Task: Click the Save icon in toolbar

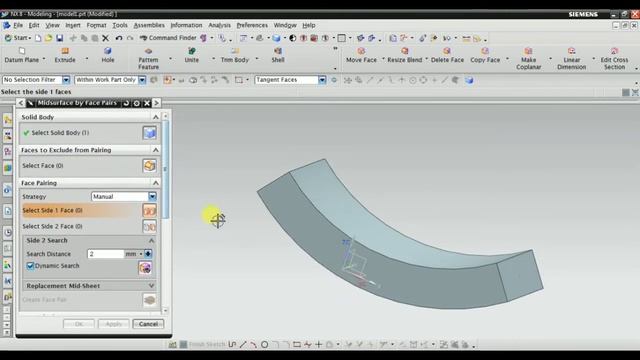Action: (60, 38)
